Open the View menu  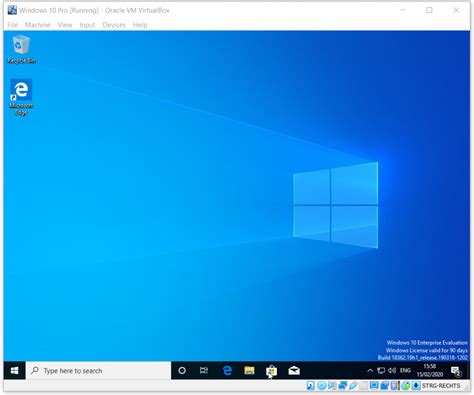(x=65, y=25)
